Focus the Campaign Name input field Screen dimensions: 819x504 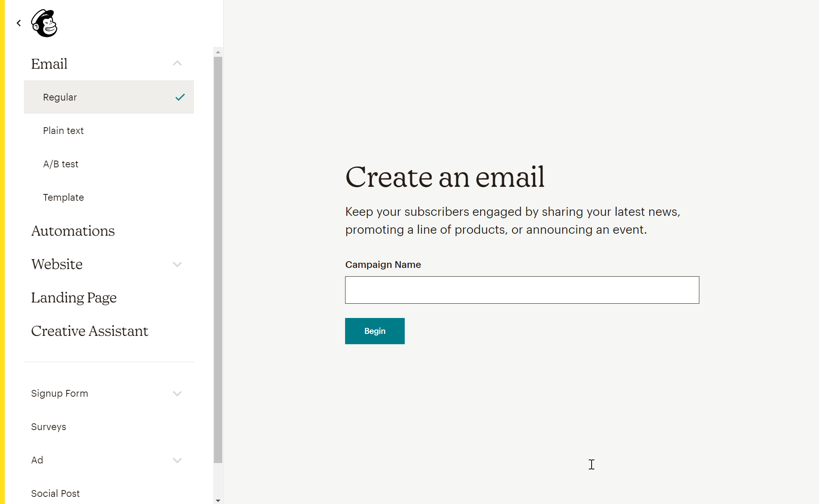[x=522, y=290]
